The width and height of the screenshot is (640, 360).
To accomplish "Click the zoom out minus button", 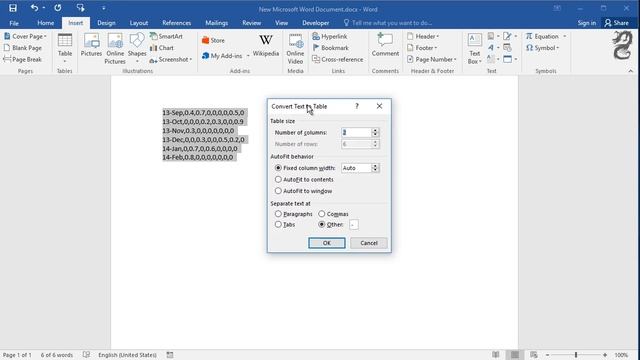I will [x=547, y=355].
